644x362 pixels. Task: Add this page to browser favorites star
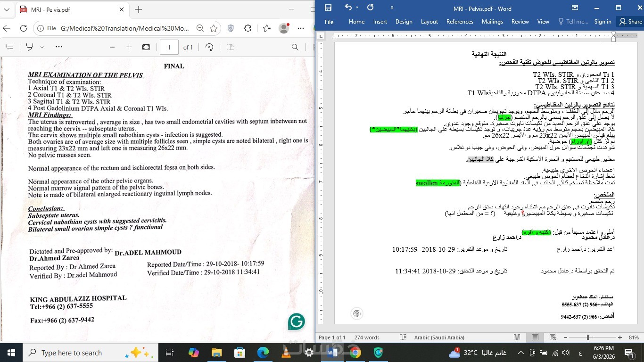(x=214, y=28)
